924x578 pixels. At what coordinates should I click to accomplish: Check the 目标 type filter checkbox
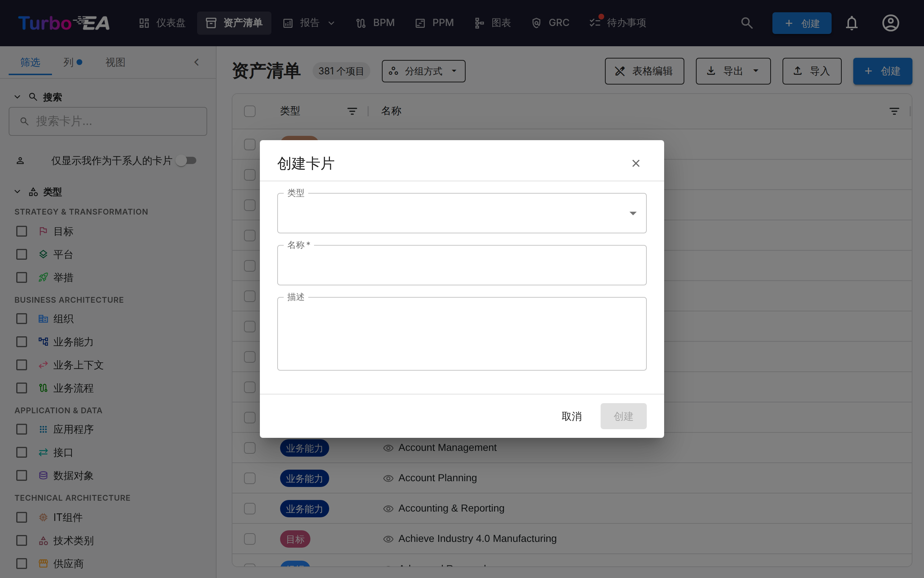[22, 231]
